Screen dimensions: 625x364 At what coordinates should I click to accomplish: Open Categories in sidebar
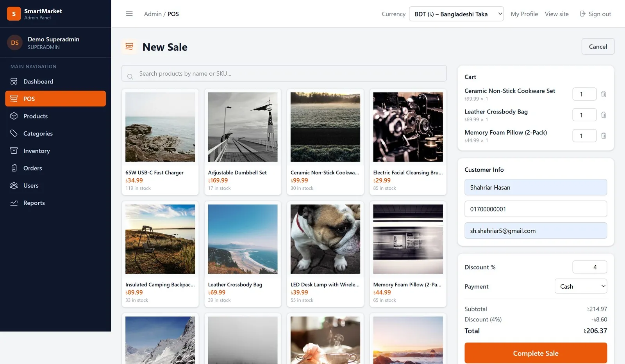click(55, 133)
